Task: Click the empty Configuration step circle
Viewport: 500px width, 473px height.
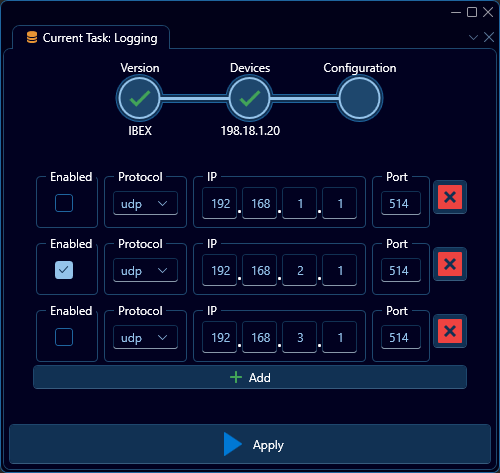Action: [360, 98]
